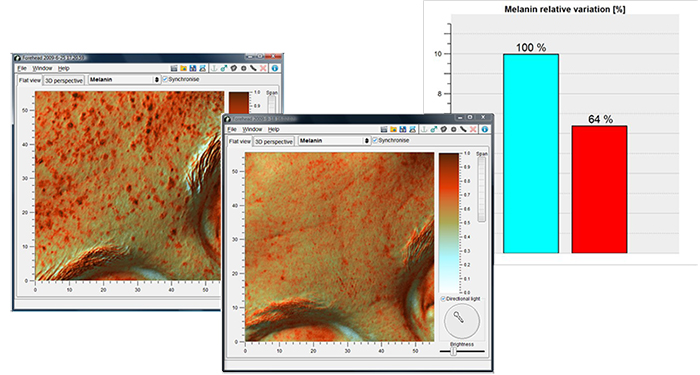
Task: Select the anchor tool in rear window
Action: pyautogui.click(x=214, y=68)
